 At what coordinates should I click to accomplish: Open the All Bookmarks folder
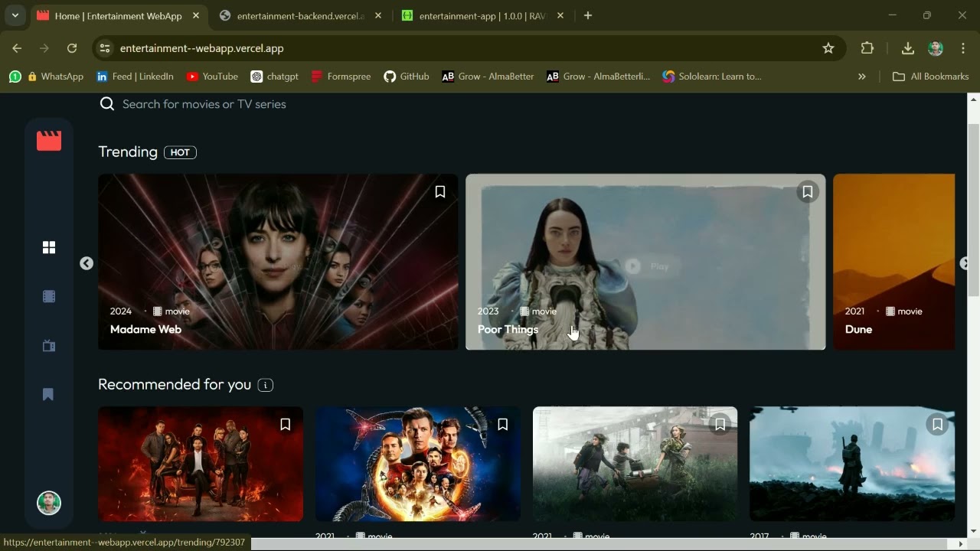931,77
